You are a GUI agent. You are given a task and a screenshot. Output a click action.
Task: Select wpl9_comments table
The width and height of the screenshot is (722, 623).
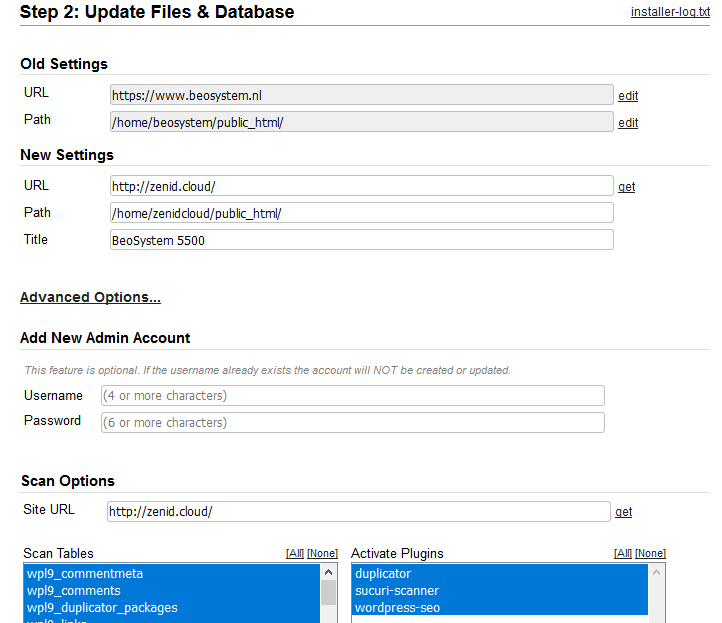172,591
